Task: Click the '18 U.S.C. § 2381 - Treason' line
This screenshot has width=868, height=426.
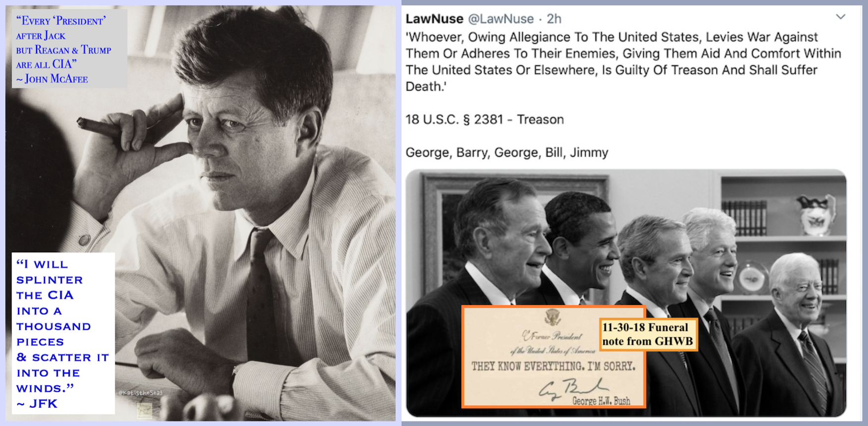Action: click(485, 119)
